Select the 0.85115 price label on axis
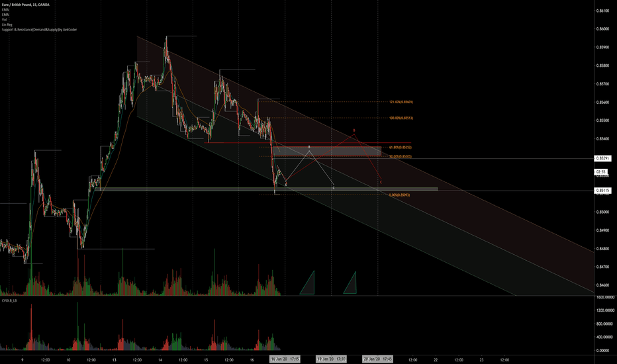 click(x=603, y=191)
